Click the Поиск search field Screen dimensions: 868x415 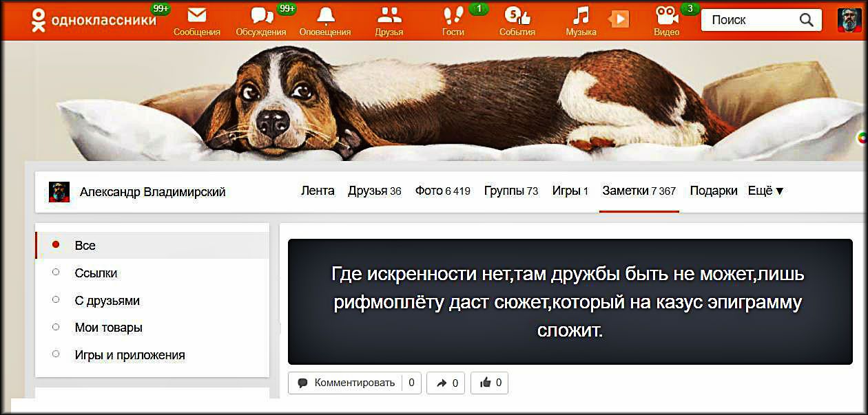click(751, 20)
